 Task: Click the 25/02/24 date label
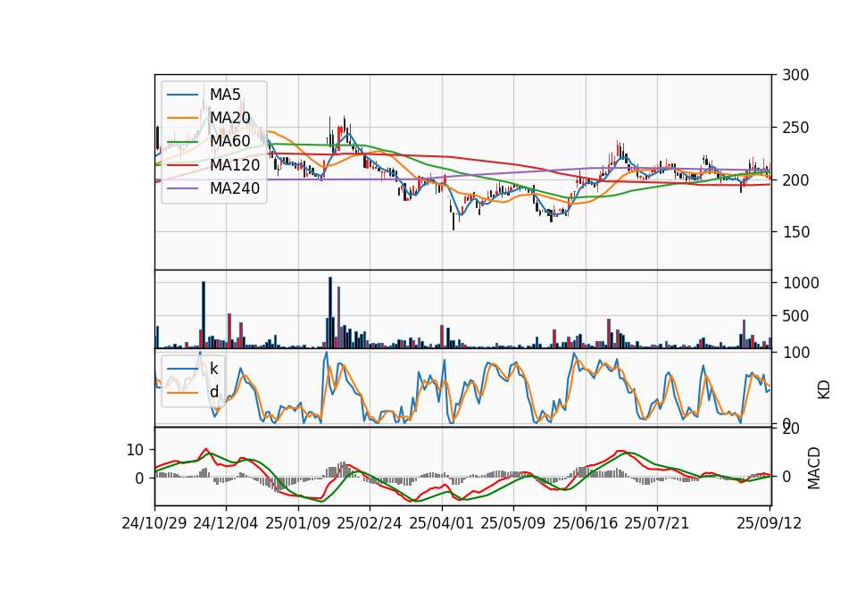(370, 523)
